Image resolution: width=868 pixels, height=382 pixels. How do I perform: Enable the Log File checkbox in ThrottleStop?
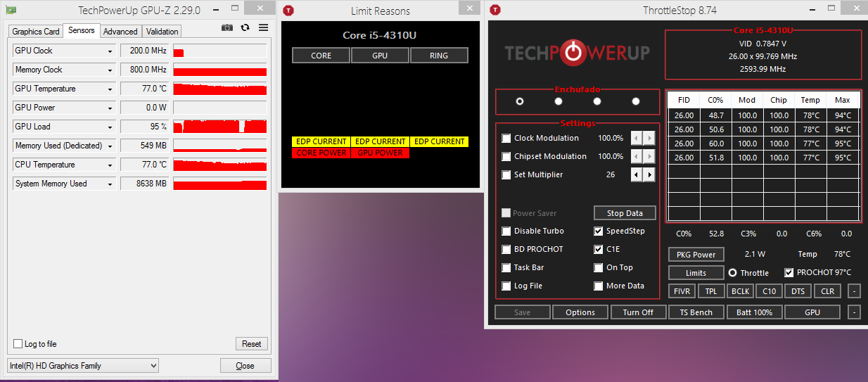tap(506, 286)
